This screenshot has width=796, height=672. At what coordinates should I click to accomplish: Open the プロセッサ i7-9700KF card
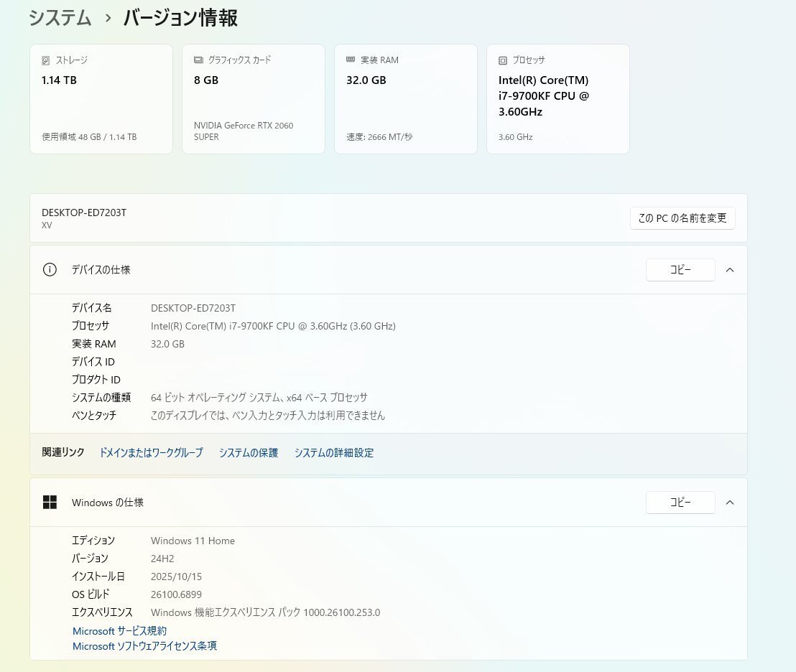click(x=558, y=99)
